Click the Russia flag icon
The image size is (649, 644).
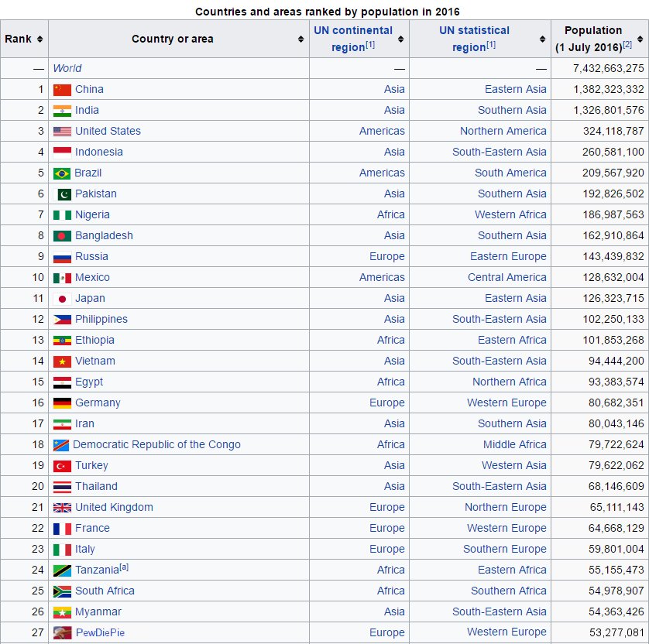pyautogui.click(x=62, y=257)
